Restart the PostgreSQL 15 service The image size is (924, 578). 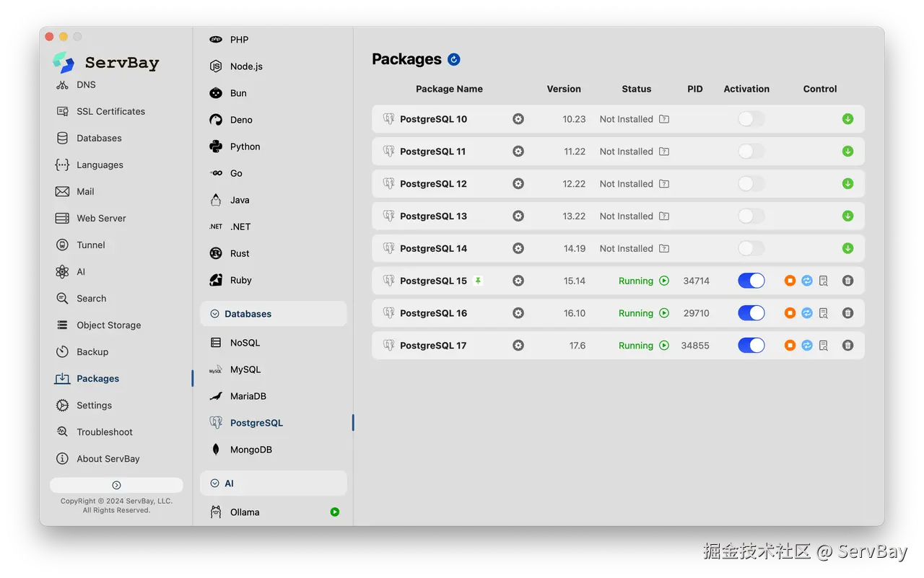click(807, 281)
